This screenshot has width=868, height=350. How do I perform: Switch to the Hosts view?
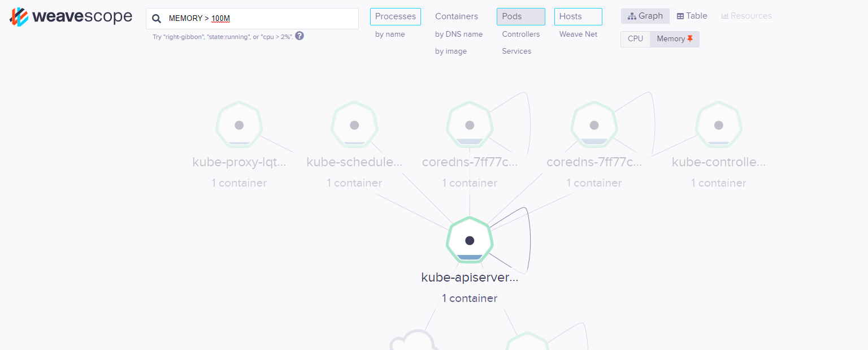(578, 16)
